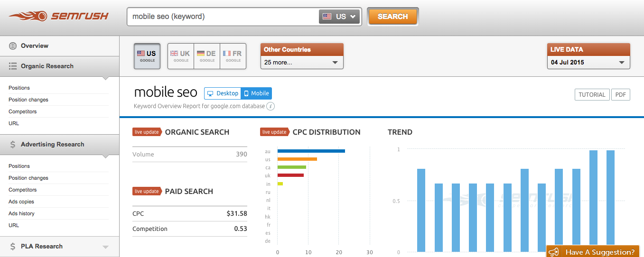Click the PLA Research dollar icon
The width and height of the screenshot is (644, 257).
(x=13, y=247)
